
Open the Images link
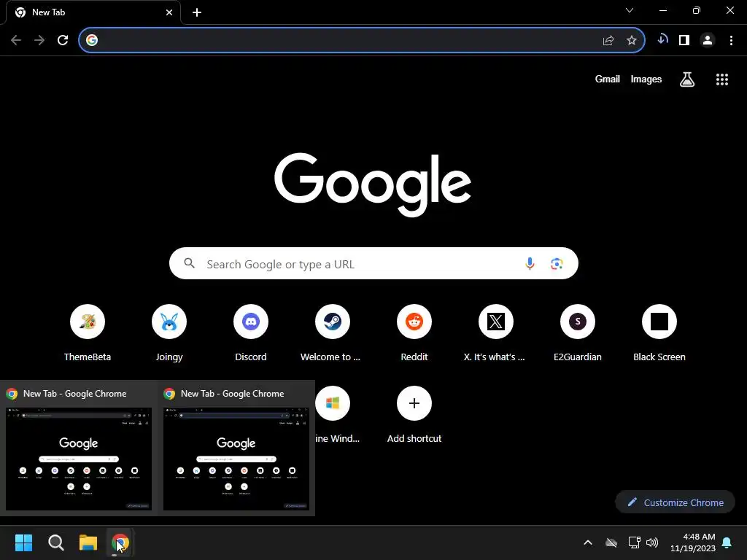tap(646, 79)
